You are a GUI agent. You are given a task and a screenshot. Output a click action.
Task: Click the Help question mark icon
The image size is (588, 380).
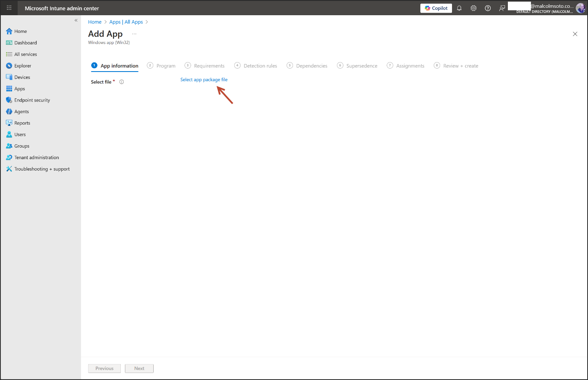pos(488,8)
